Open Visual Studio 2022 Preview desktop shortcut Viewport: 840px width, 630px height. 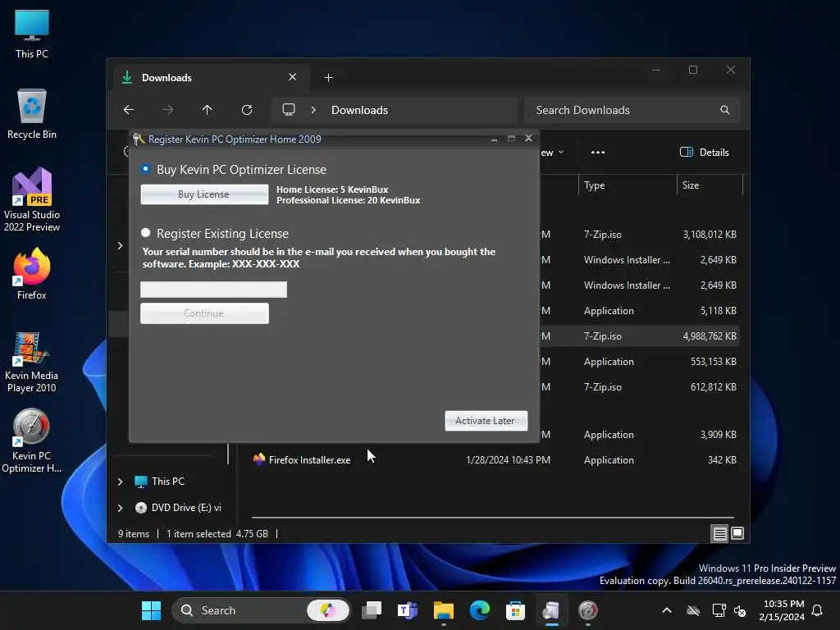tap(32, 200)
